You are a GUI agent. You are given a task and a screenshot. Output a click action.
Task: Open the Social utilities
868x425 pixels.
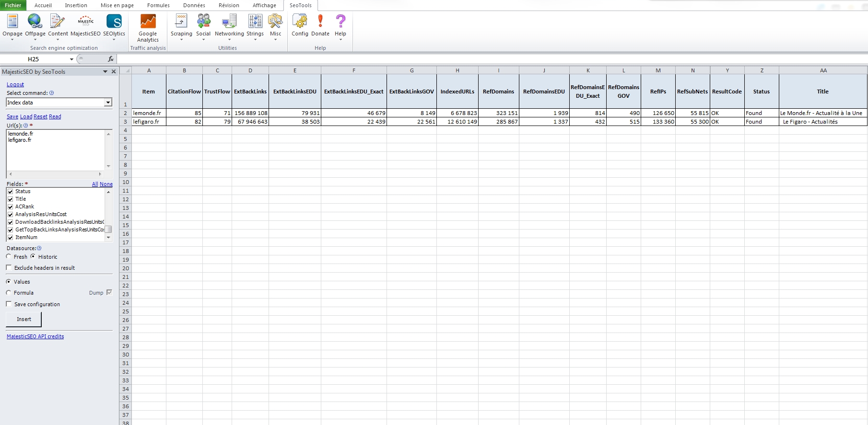tap(203, 26)
